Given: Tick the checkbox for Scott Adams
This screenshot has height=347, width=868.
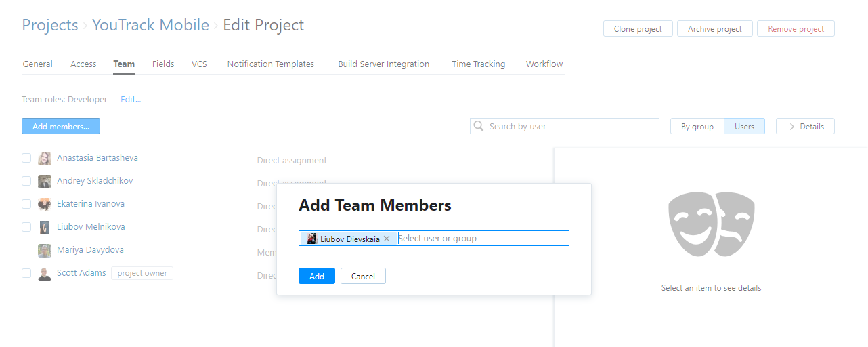Looking at the screenshot, I should pos(26,273).
